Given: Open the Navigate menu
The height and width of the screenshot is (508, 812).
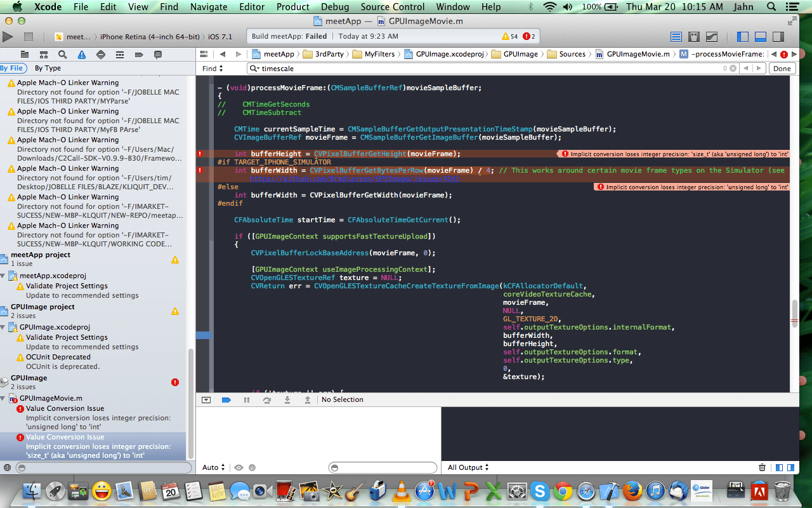Looking at the screenshot, I should click(209, 7).
